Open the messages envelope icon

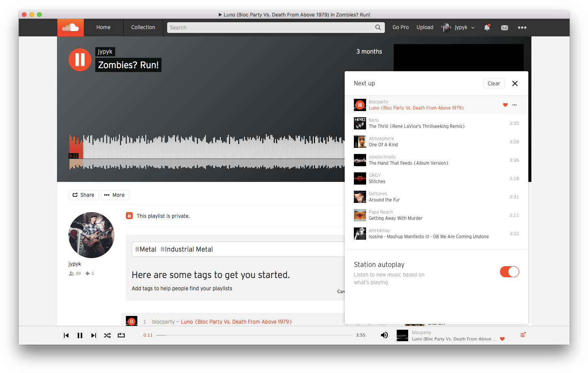(x=505, y=28)
